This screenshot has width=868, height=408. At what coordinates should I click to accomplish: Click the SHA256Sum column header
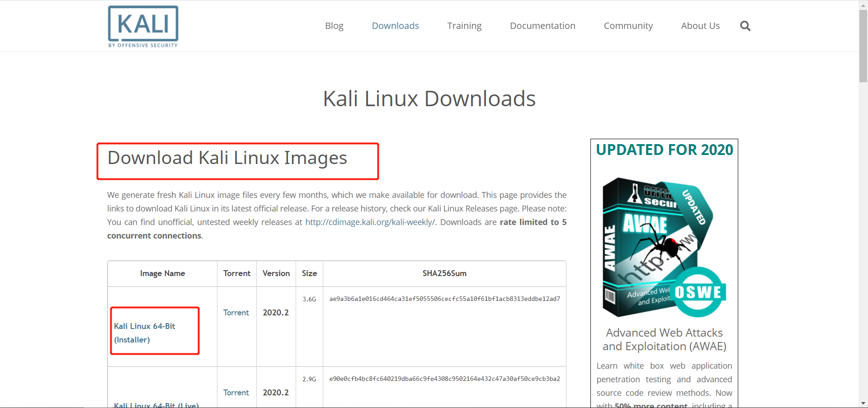point(444,273)
